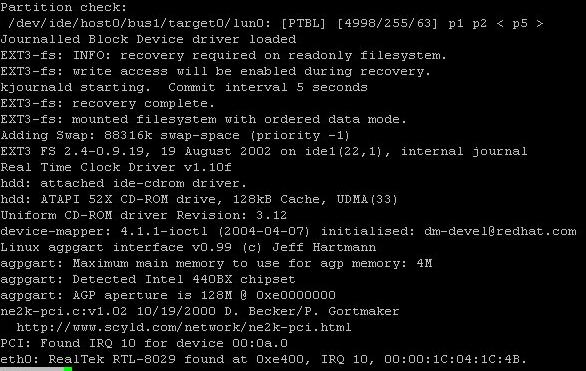Click the dm-devel@redhat.com email address
The width and height of the screenshot is (586, 371).
[x=500, y=231]
